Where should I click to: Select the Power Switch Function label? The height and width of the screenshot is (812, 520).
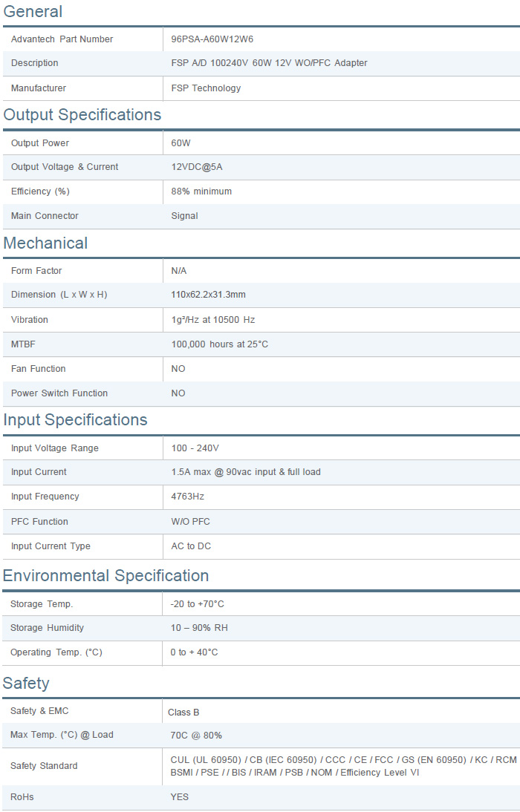tap(59, 393)
